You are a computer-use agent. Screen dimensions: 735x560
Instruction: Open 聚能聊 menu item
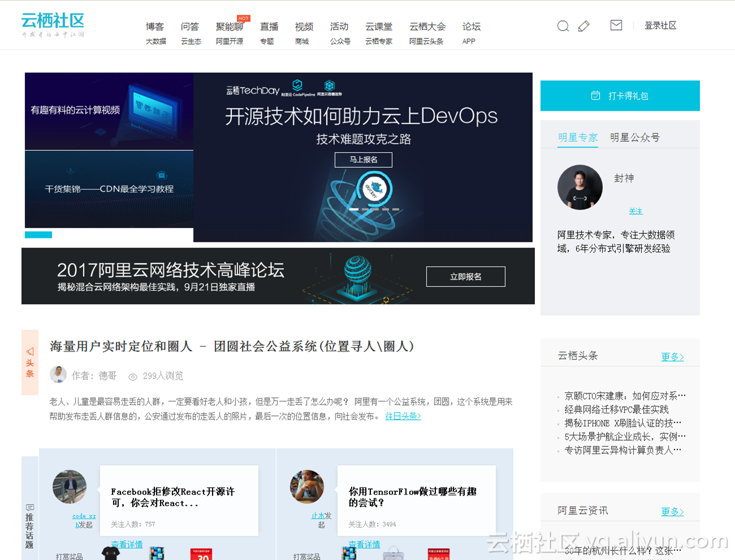[x=229, y=27]
